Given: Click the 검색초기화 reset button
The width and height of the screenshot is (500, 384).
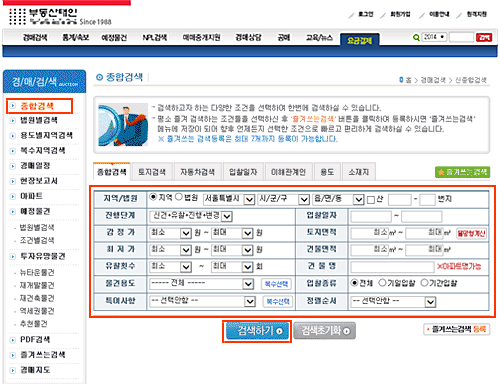Looking at the screenshot, I should pyautogui.click(x=324, y=331).
